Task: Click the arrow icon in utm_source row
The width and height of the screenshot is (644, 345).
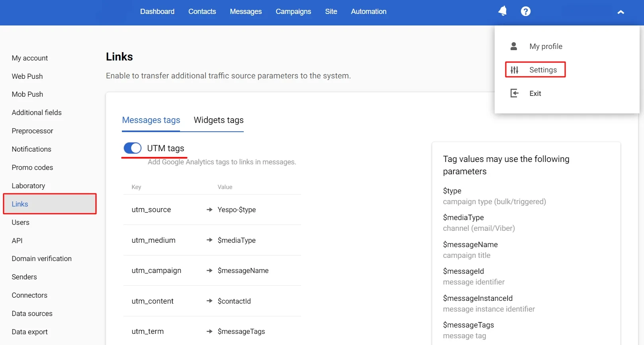Action: click(x=209, y=210)
